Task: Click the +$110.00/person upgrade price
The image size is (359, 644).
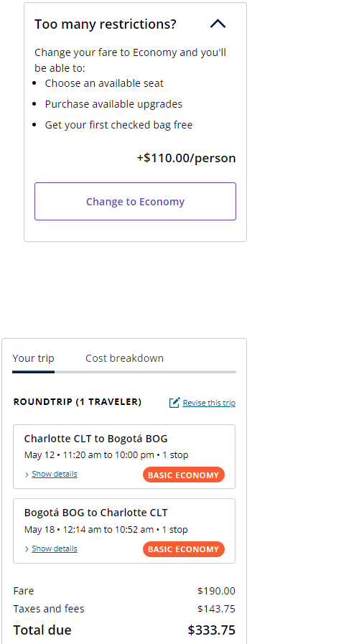Action: [187, 158]
